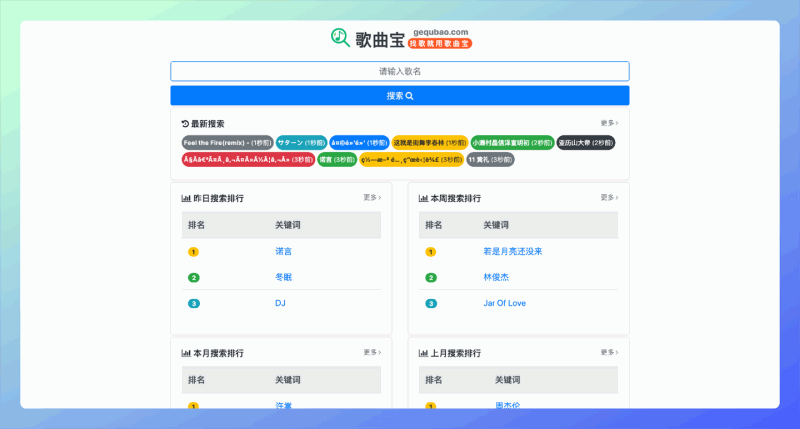Select the サターン search tag
This screenshot has height=429, width=800.
302,143
